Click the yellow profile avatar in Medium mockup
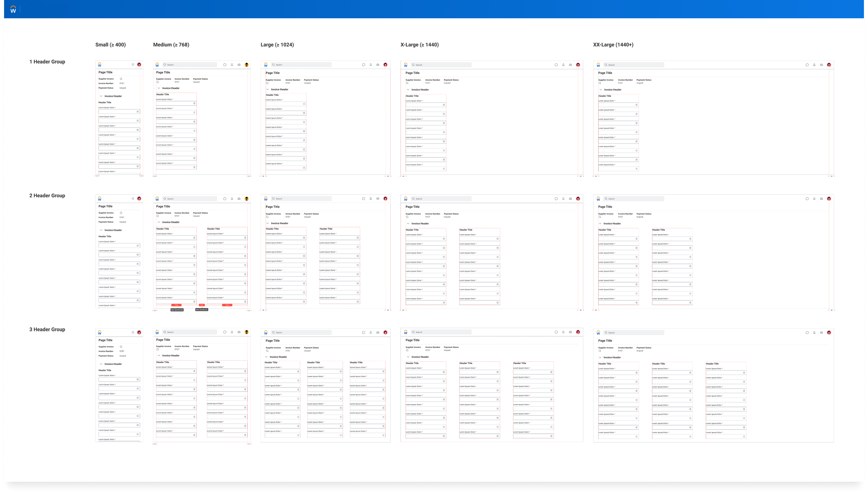 click(x=247, y=64)
